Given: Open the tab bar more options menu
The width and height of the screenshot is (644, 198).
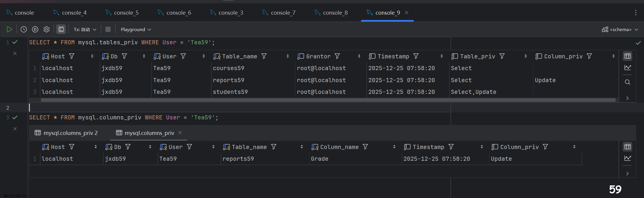Looking at the screenshot, I should click(636, 13).
